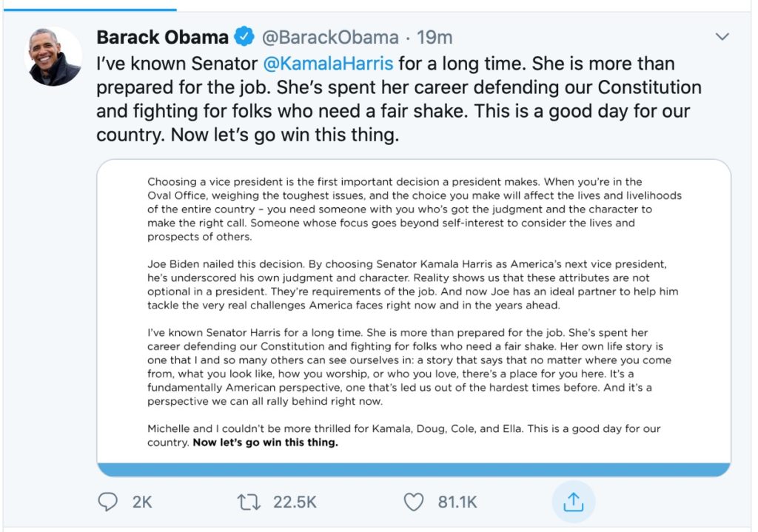
Task: Open the @BarackObama handle
Action: pos(330,36)
